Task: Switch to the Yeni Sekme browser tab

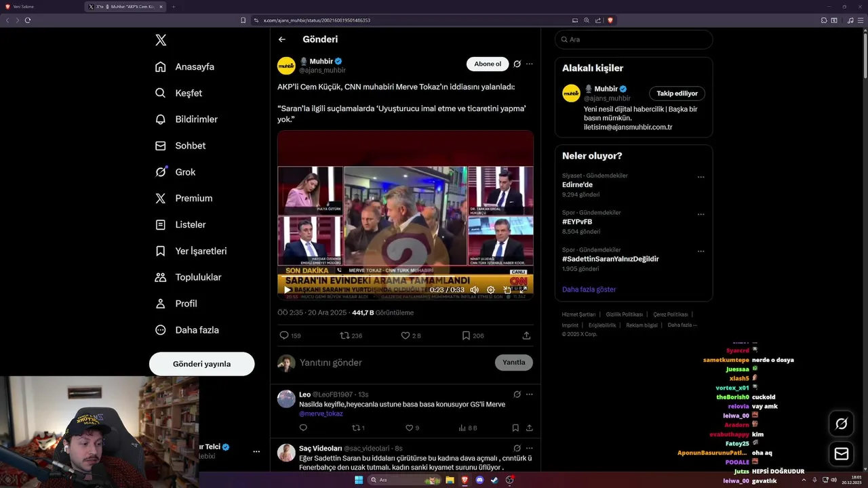Action: [41, 7]
